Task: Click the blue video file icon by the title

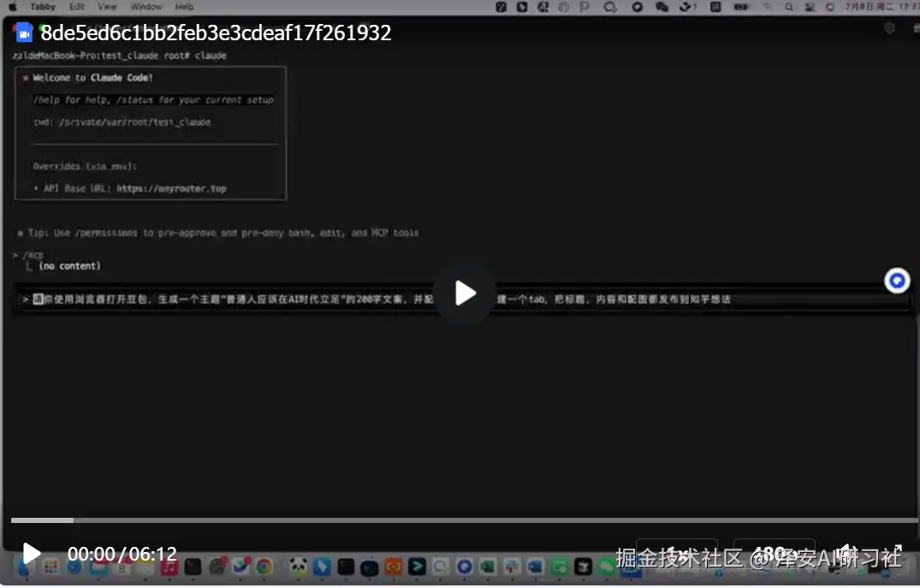Action: pos(24,33)
